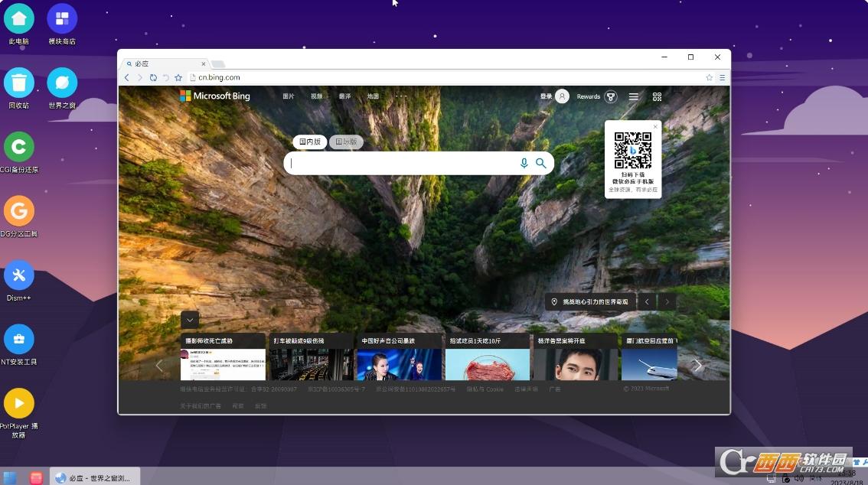The image size is (868, 485).
Task: Collapse the news feed with chevron-down button
Action: (190, 321)
